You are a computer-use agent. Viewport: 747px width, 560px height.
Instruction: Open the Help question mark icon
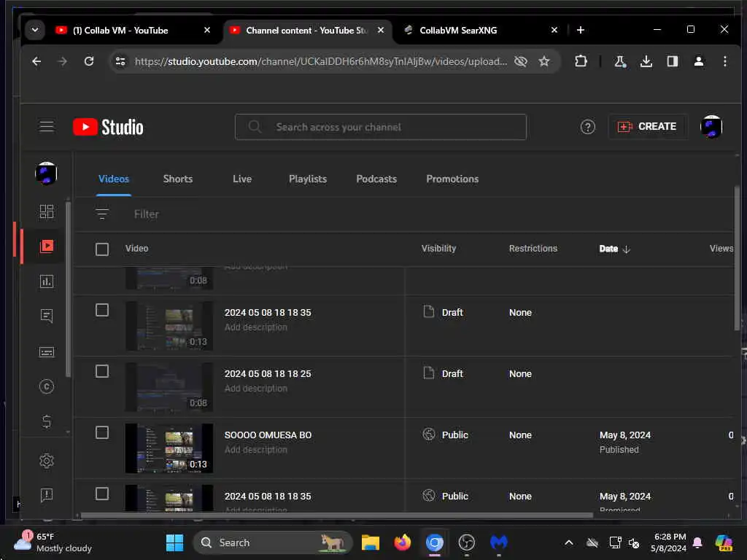(x=587, y=127)
